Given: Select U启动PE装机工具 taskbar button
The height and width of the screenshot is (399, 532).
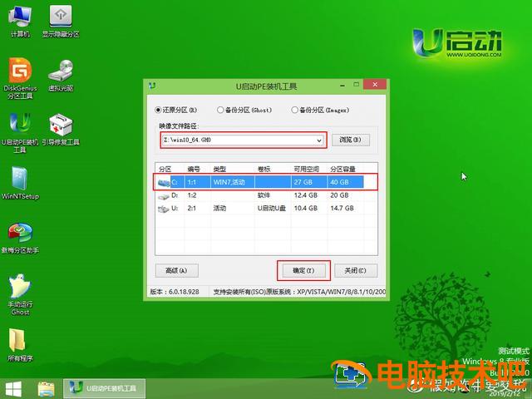Looking at the screenshot, I should tap(105, 388).
